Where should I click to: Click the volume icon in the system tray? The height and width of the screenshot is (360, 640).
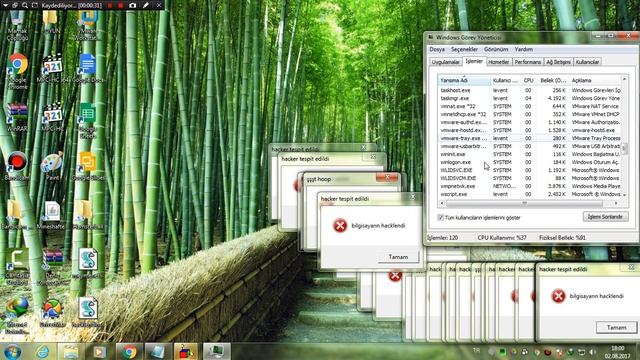pyautogui.click(x=592, y=351)
